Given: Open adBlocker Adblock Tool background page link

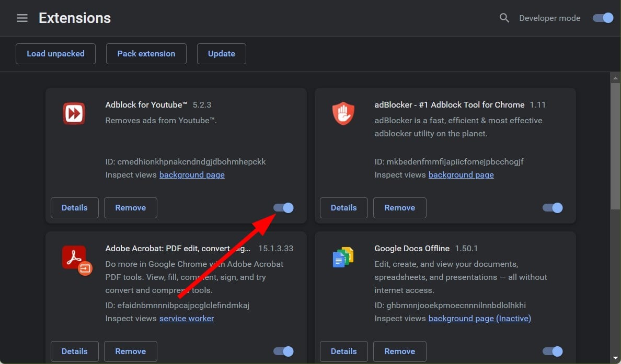Looking at the screenshot, I should tap(462, 175).
